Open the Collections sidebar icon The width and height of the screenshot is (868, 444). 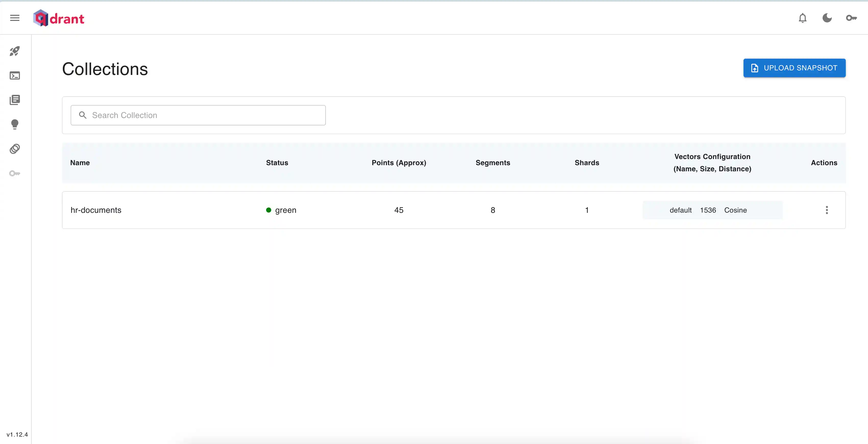click(15, 100)
